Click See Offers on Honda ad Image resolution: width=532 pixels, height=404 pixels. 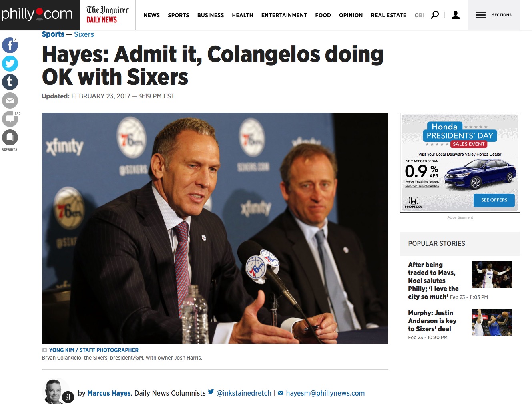pyautogui.click(x=494, y=200)
